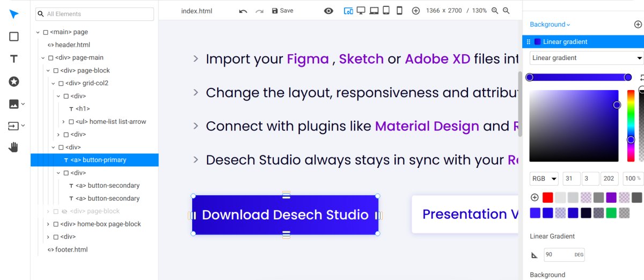The image size is (644, 280).
Task: Click the hue slider bar
Action: pos(631,126)
